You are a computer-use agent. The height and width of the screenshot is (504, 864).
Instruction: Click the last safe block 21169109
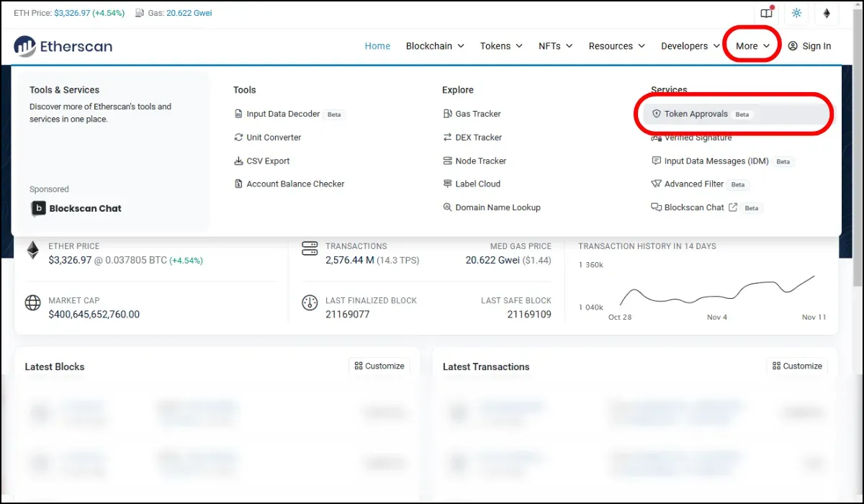(x=529, y=315)
